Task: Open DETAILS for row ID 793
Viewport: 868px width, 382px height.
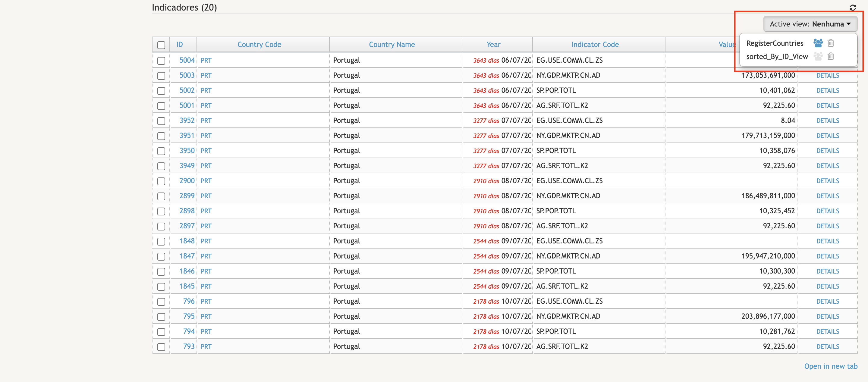Action: 828,347
